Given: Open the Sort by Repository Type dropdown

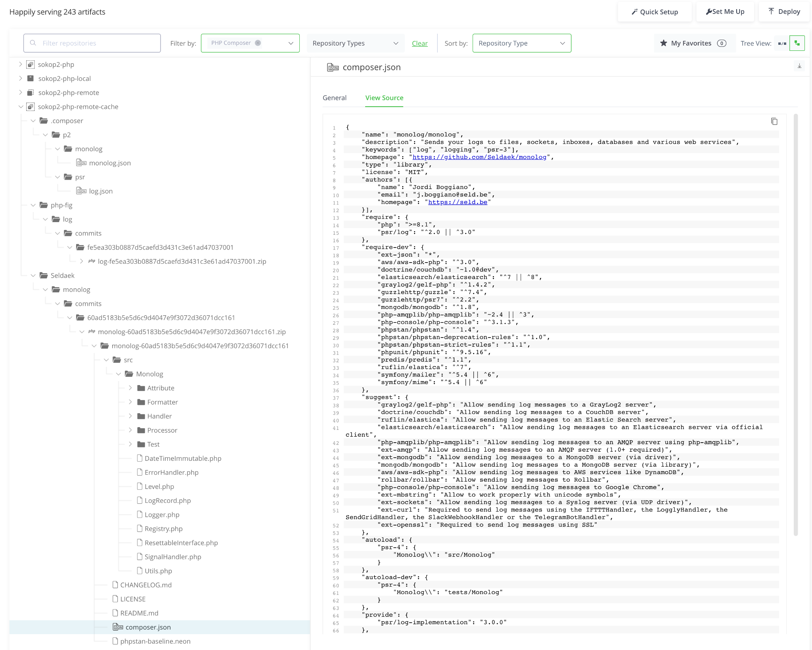Looking at the screenshot, I should 522,43.
